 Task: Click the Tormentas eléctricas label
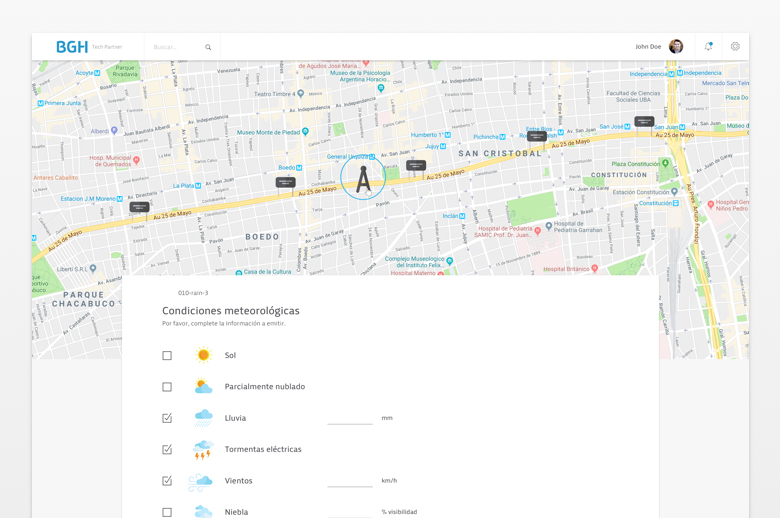[263, 449]
